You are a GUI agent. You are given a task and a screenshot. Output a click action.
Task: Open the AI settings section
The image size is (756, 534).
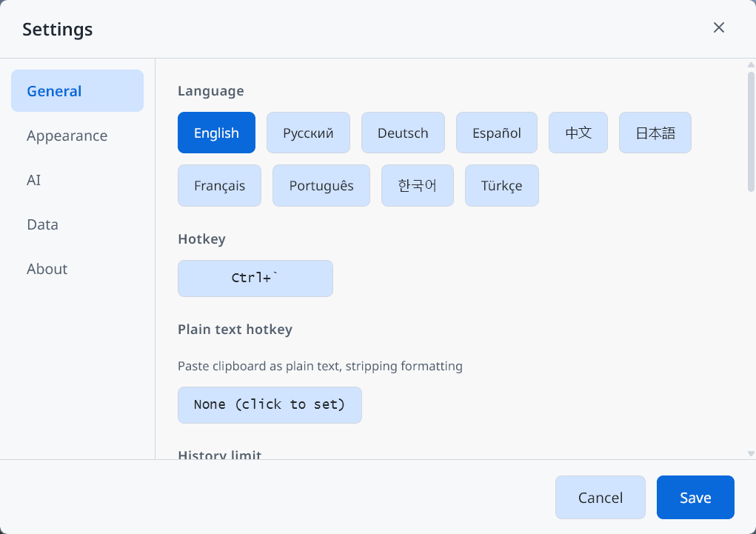point(33,180)
